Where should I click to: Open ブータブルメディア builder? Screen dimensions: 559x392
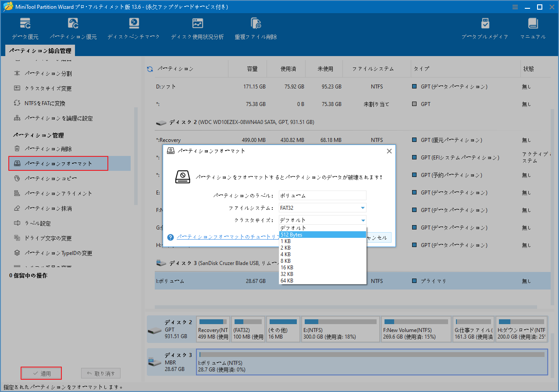(x=485, y=29)
